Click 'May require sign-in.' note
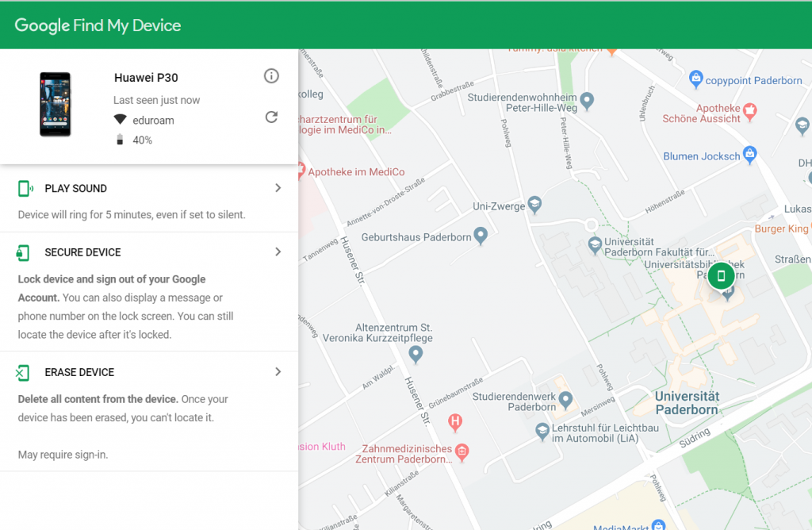Viewport: 812px width, 530px height. pos(63,455)
